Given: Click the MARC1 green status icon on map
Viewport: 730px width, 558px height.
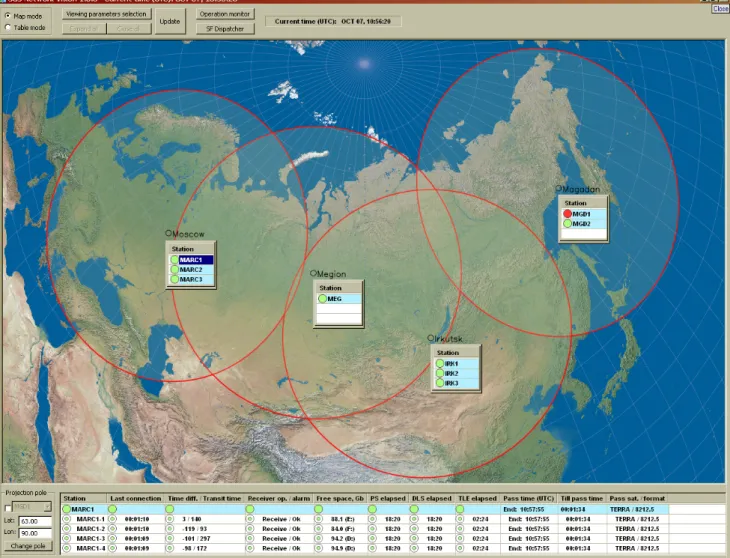Looking at the screenshot, I should 175,260.
